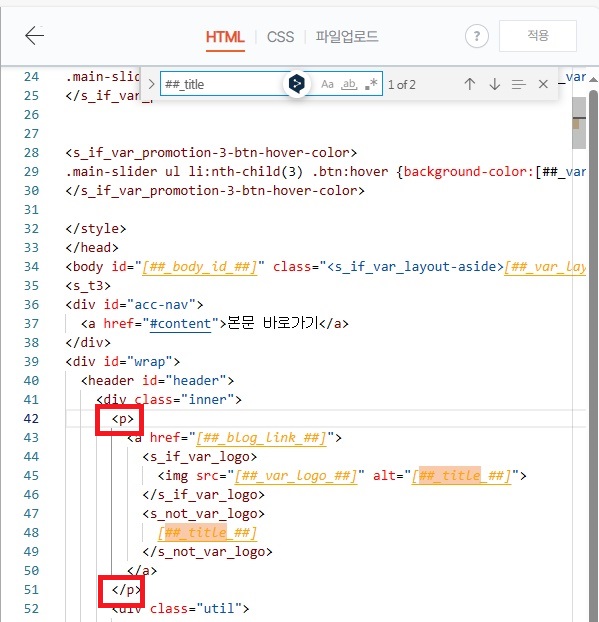Click the scroll-up arrow of the editor

tap(593, 80)
